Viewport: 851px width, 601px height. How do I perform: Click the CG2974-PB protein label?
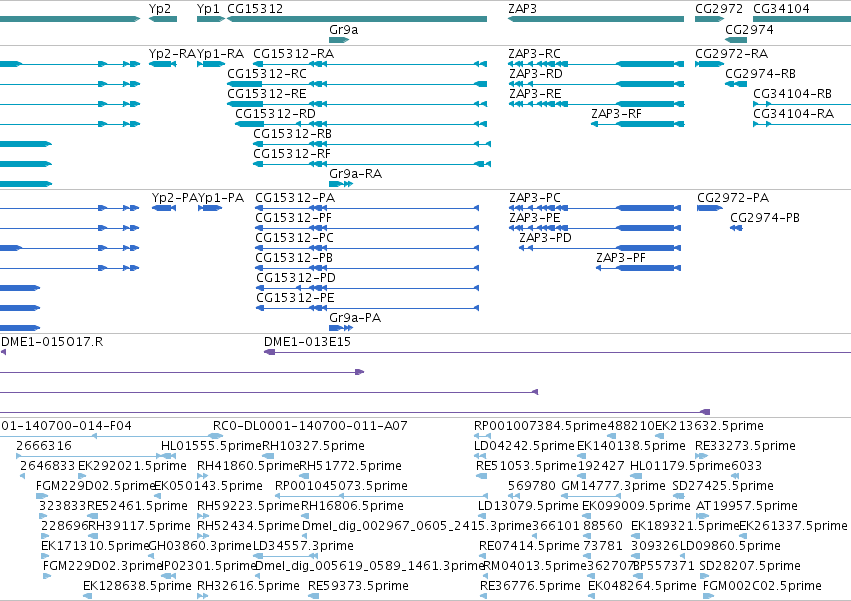[765, 218]
